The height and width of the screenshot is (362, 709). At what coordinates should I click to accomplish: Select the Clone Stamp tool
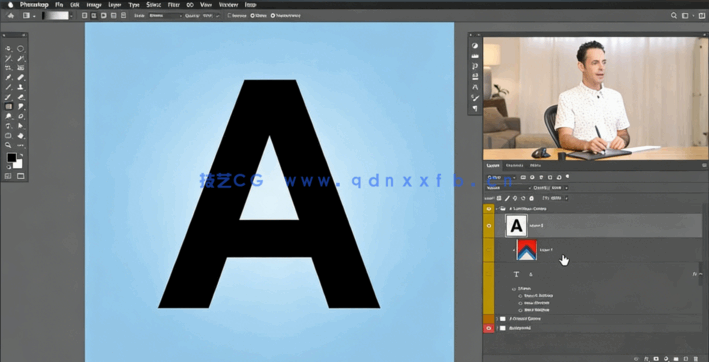[21, 87]
